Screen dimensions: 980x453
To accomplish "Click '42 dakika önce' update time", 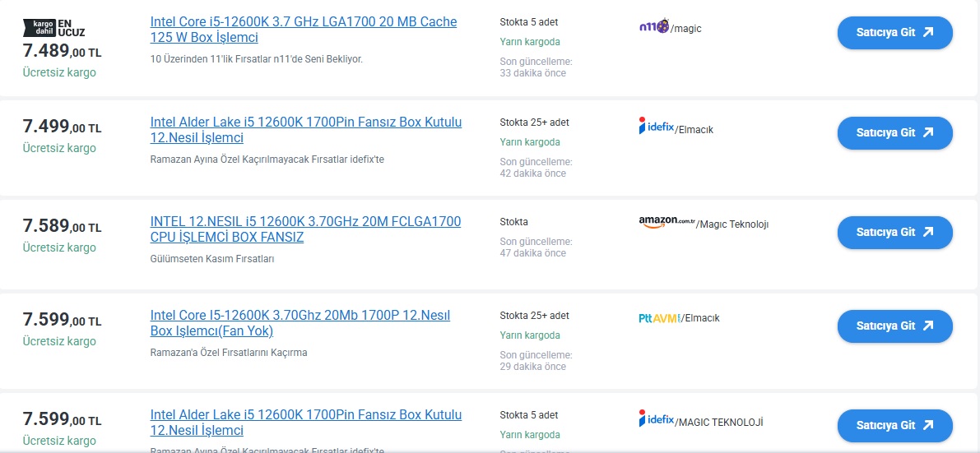I will [x=533, y=173].
